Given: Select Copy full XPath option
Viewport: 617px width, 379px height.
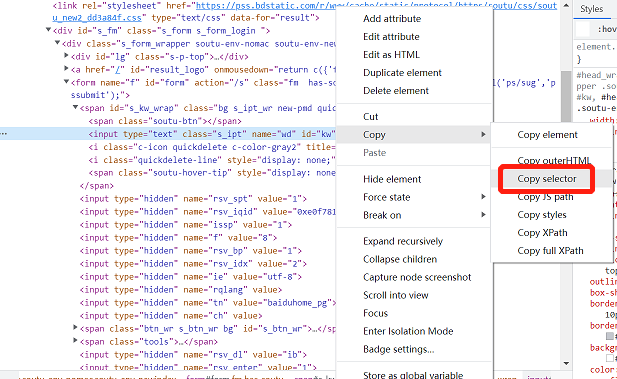Looking at the screenshot, I should tap(550, 251).
